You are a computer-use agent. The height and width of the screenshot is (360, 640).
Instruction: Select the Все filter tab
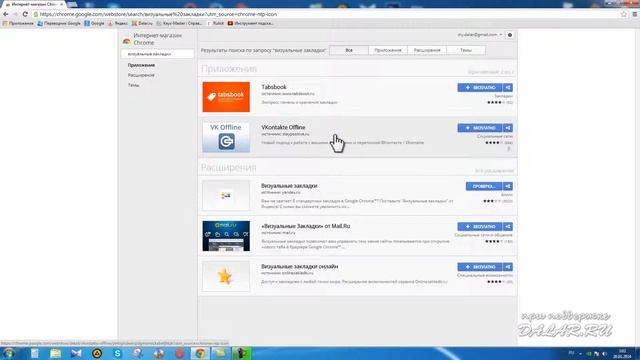349,50
